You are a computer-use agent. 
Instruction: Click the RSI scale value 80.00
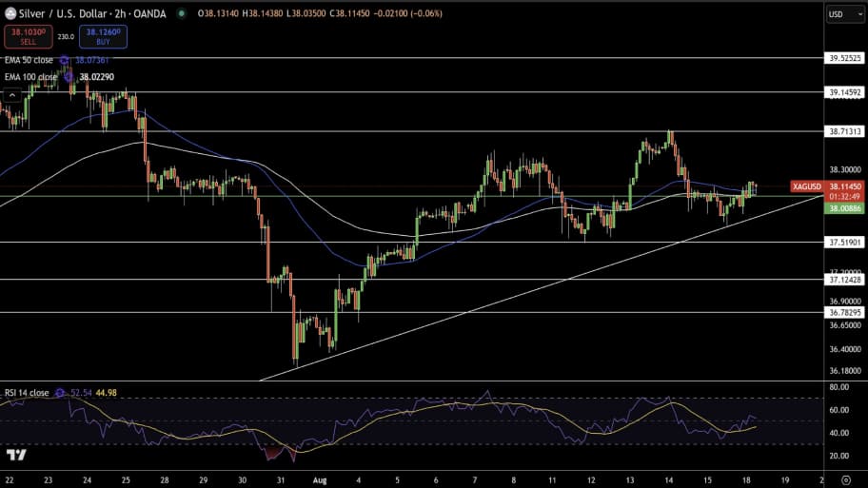[x=839, y=387]
